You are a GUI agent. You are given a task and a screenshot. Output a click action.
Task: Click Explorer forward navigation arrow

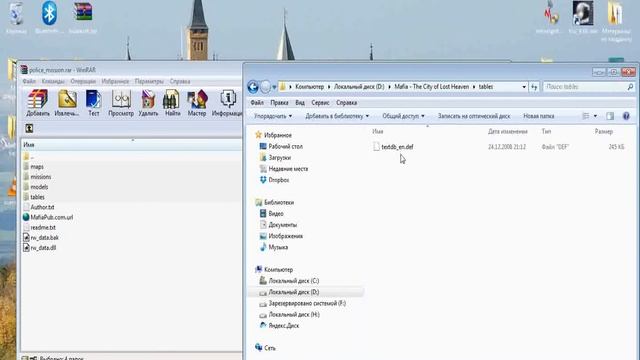265,87
